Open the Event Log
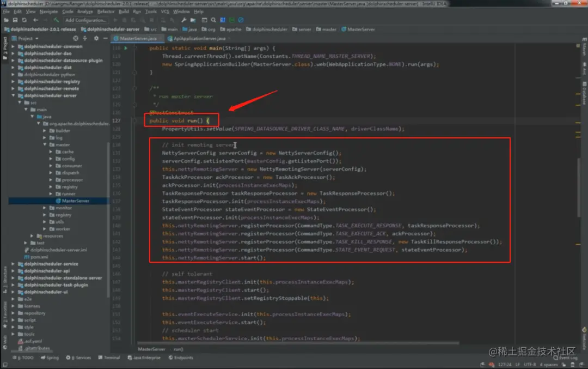 click(566, 358)
